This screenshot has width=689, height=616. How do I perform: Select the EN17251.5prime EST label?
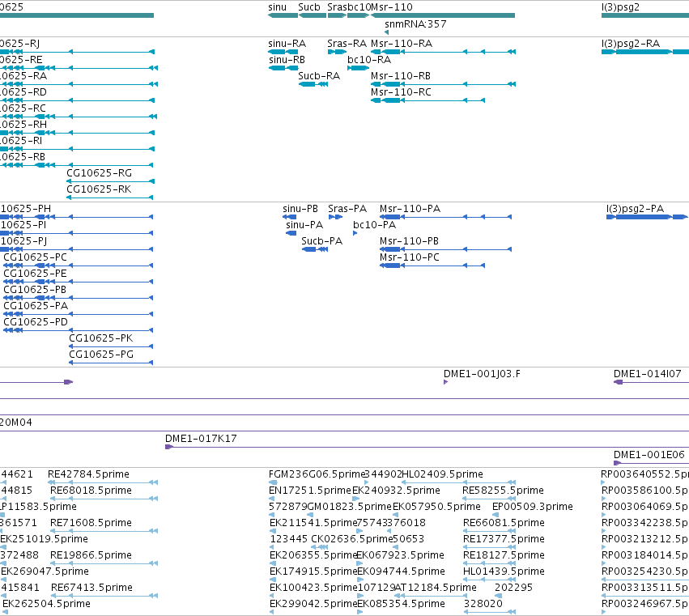[310, 491]
